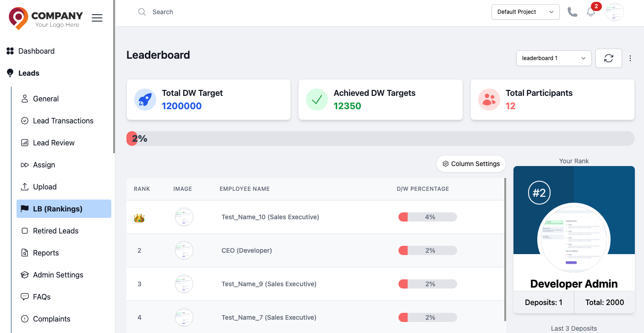
Task: Click the rocket icon on Total DW Target
Action: (145, 100)
